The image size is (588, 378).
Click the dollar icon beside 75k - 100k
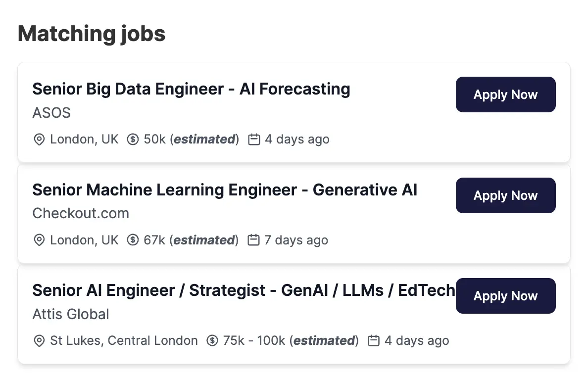[x=213, y=340]
